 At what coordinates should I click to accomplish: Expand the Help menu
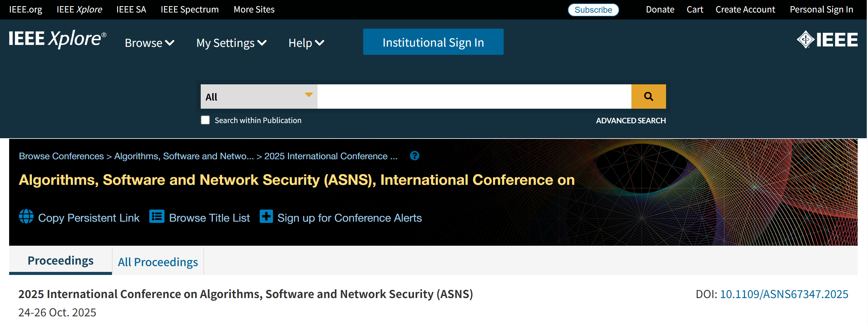pos(306,43)
